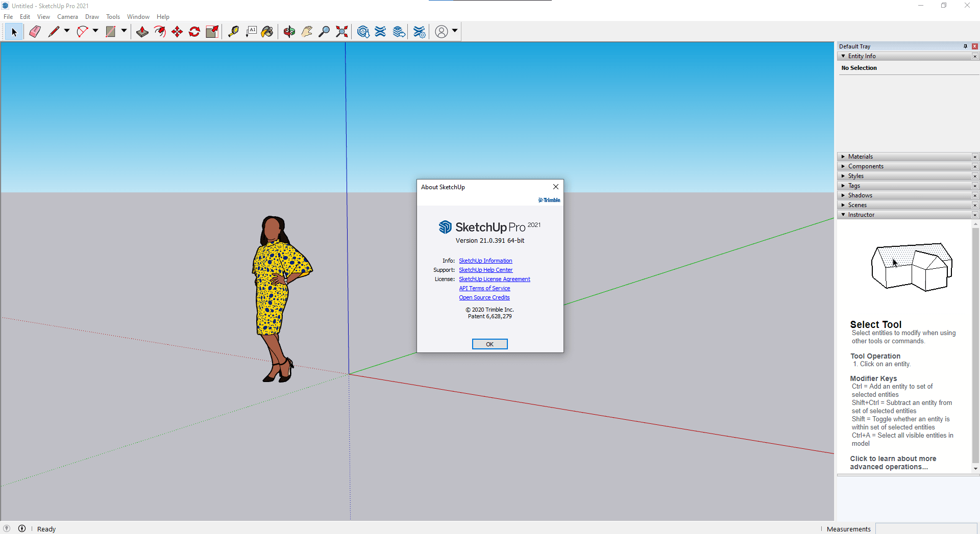Open the Tools menu
Viewport: 980px width, 534px height.
pos(113,17)
